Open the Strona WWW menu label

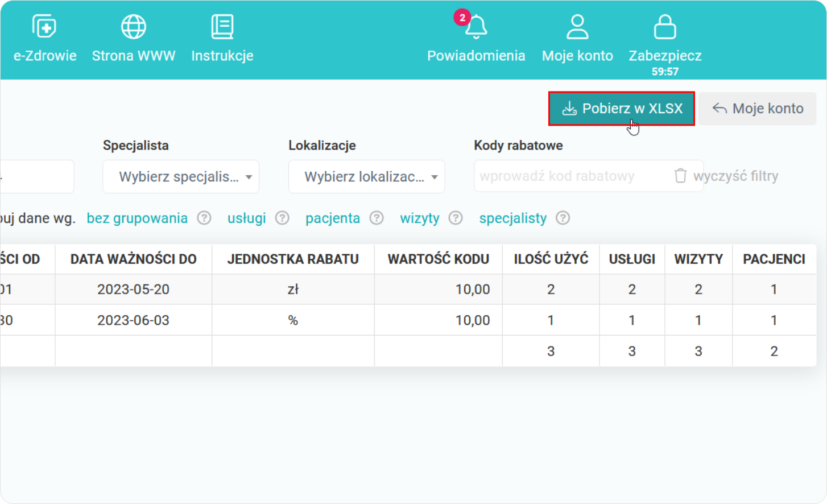[x=134, y=56]
